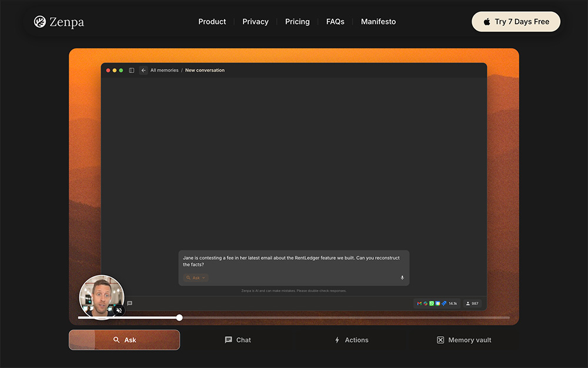Activate the microphone voice input

[x=402, y=278]
